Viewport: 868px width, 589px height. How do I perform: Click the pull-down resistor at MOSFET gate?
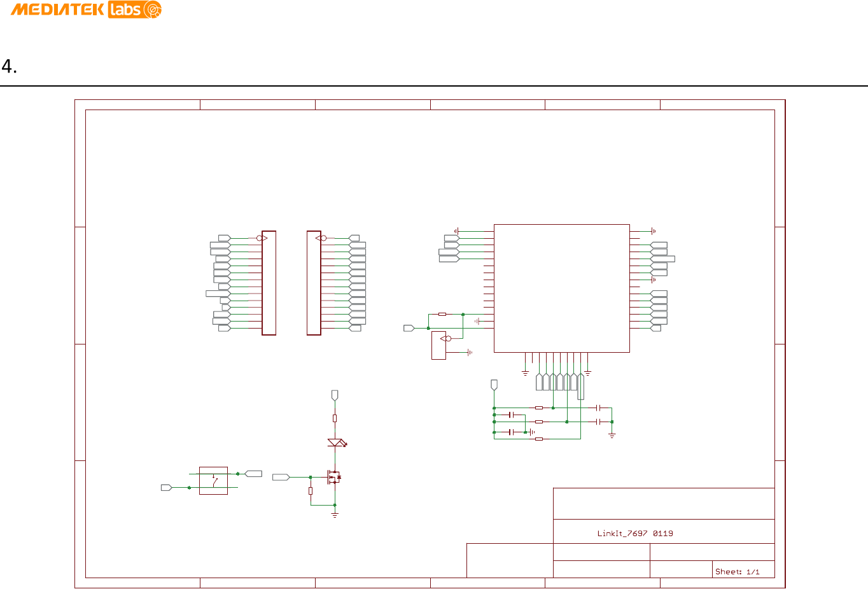coord(311,491)
